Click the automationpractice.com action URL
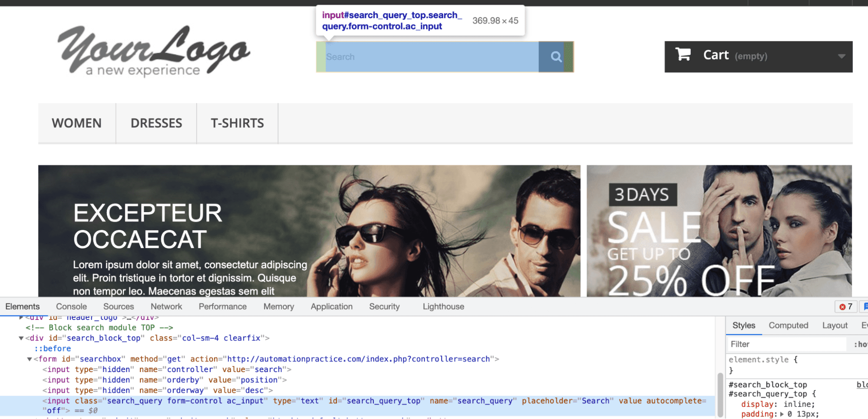 tap(359, 359)
